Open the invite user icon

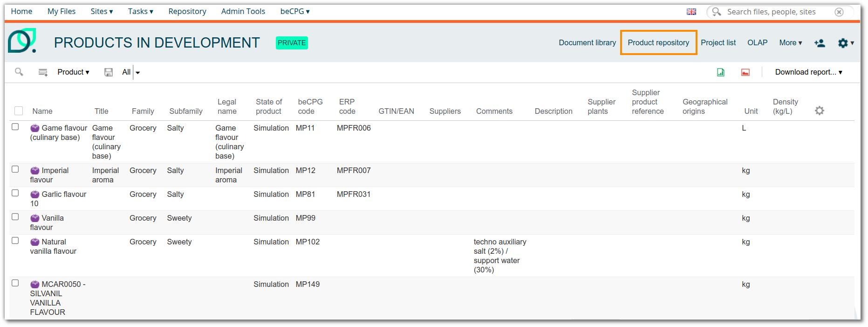pos(820,43)
